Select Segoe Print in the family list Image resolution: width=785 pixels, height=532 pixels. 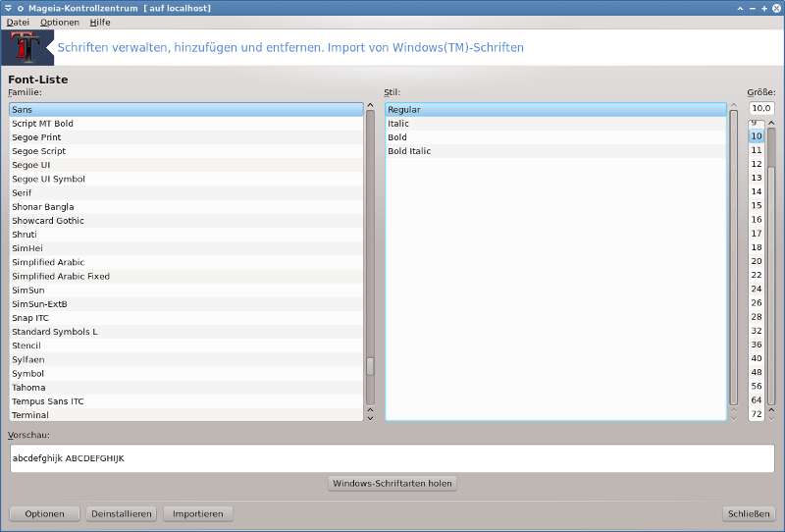(x=186, y=137)
